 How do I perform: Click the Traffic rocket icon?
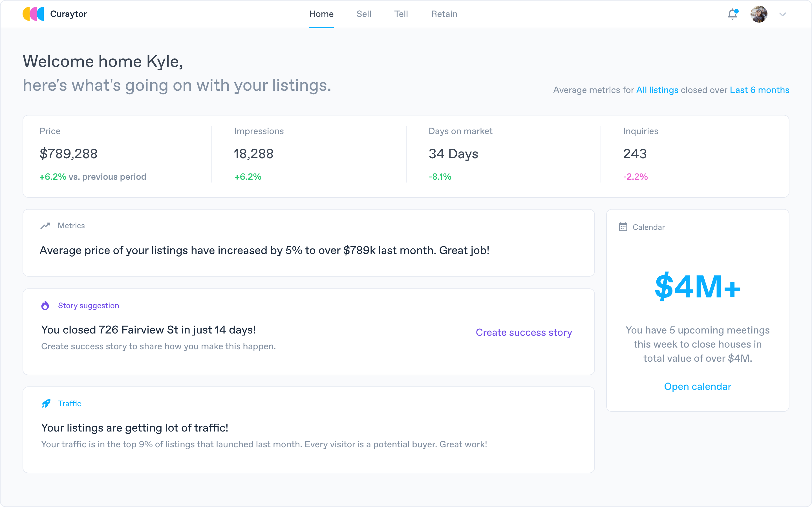click(x=46, y=403)
